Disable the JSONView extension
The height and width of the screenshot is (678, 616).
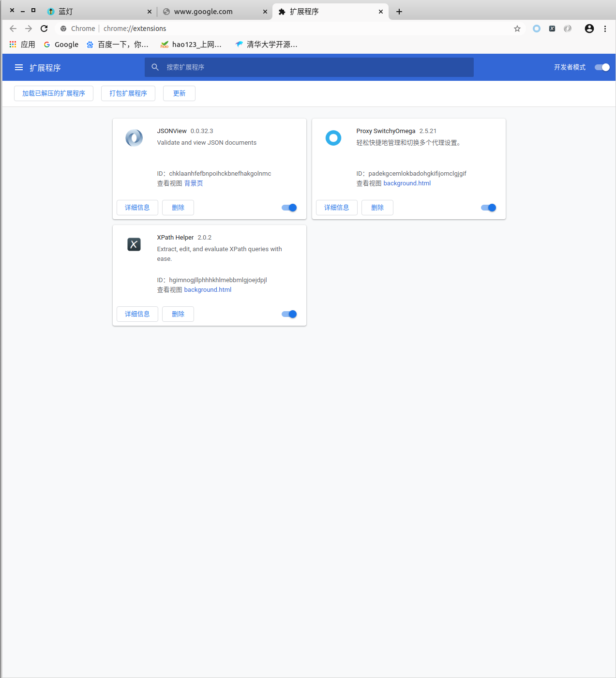[289, 208]
